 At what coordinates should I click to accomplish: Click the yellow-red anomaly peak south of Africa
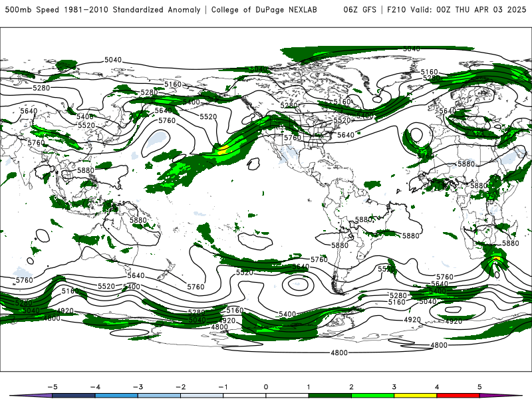(x=496, y=259)
